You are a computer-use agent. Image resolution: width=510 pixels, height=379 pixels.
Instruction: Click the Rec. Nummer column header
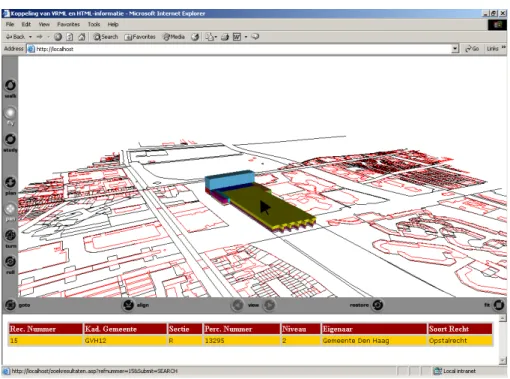click(46, 329)
